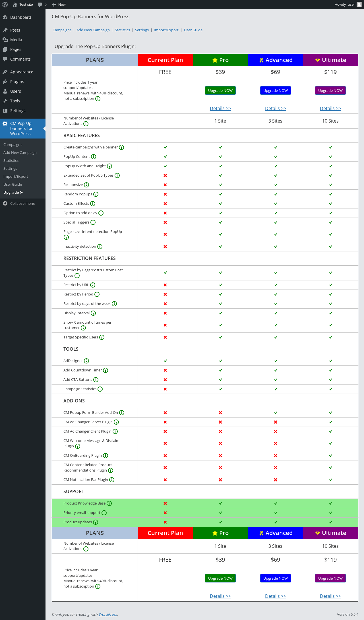Click the Campaigns link at top

coord(62,30)
